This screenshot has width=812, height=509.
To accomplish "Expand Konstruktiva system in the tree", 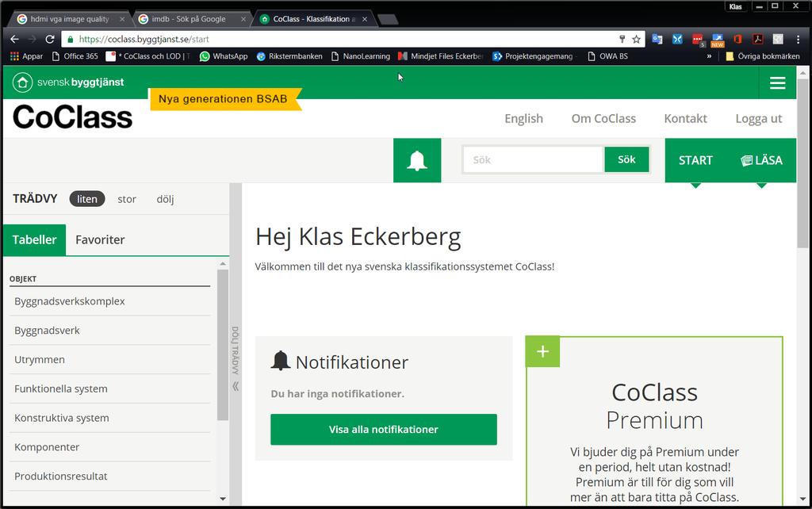I will click(x=62, y=418).
